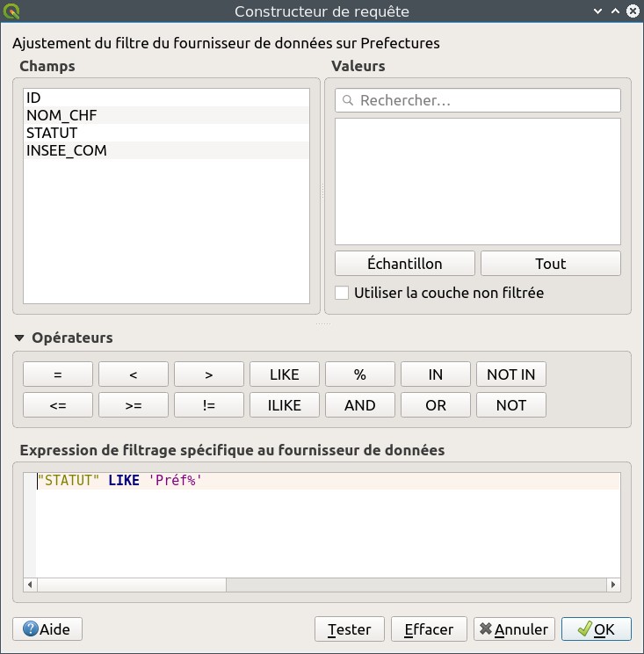Insert the less-than-or-equal operator
This screenshot has width=644, height=654.
click(x=58, y=405)
